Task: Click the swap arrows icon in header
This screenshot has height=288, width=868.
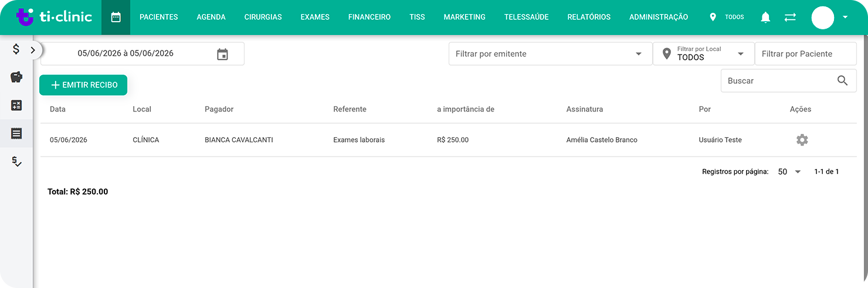Action: (790, 18)
